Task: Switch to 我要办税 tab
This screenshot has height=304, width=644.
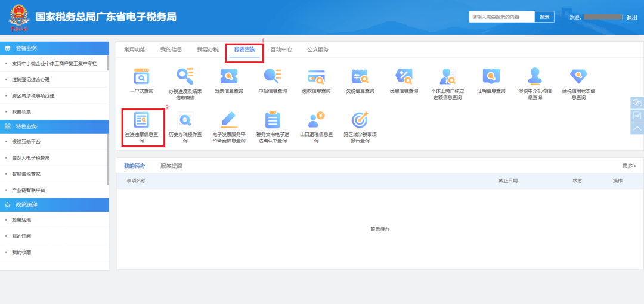Action: tap(208, 49)
